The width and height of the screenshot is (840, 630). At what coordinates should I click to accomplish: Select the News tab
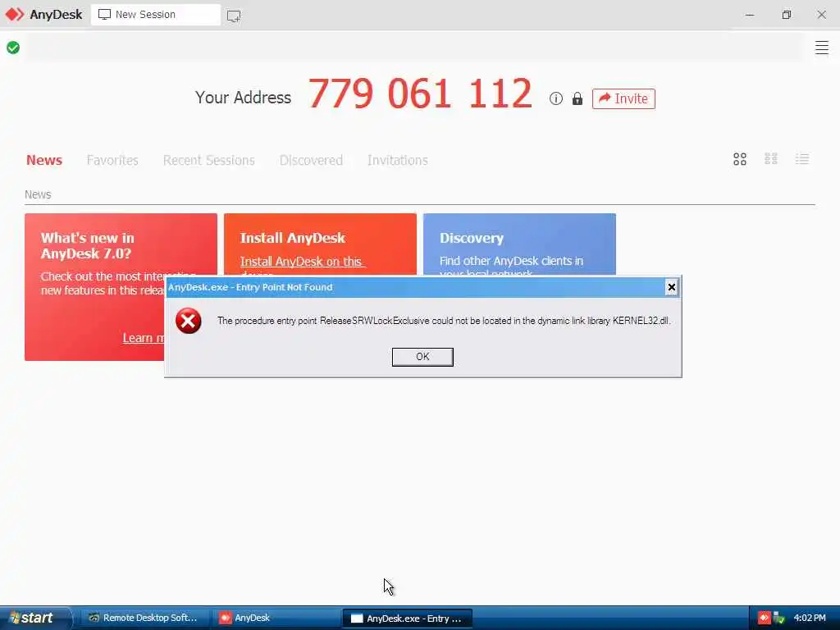pos(44,160)
